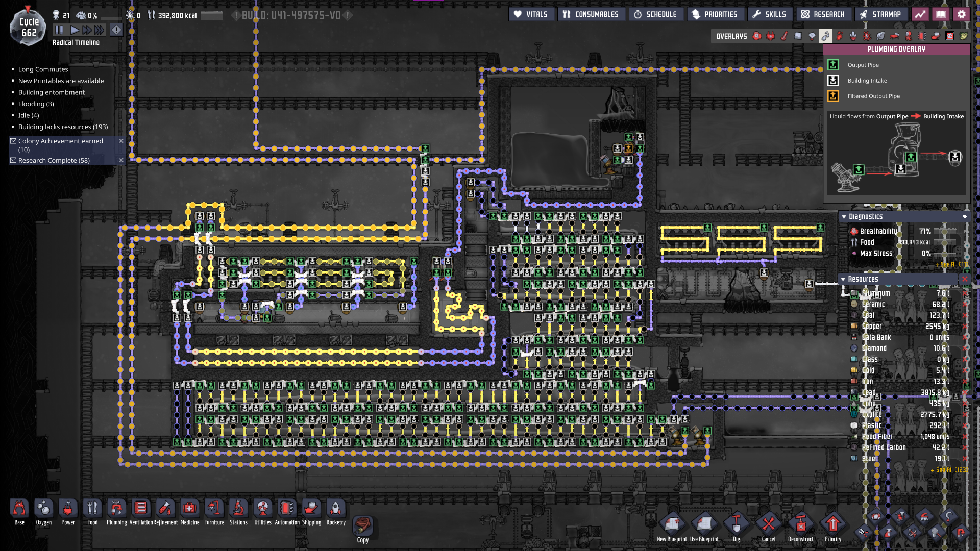Activate the Power overlay icon
This screenshot has height=551, width=980.
(771, 36)
